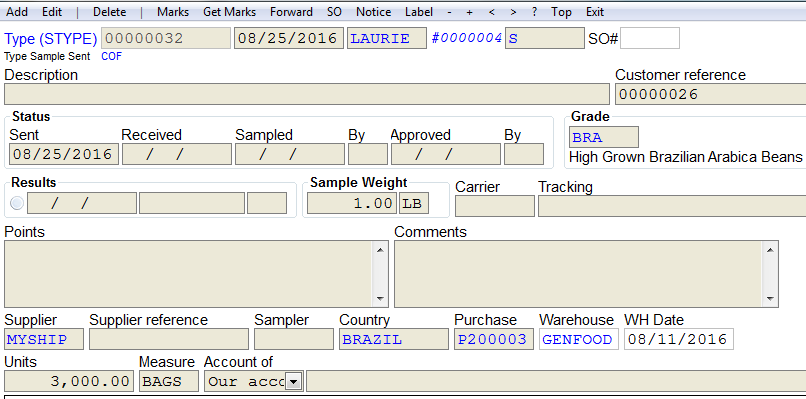The image size is (806, 399).
Task: Click the Supplier field MYSHIP
Action: [x=44, y=339]
